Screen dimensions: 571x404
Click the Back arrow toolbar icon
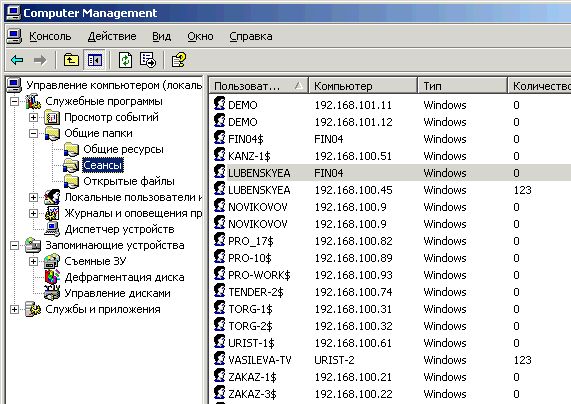click(17, 60)
